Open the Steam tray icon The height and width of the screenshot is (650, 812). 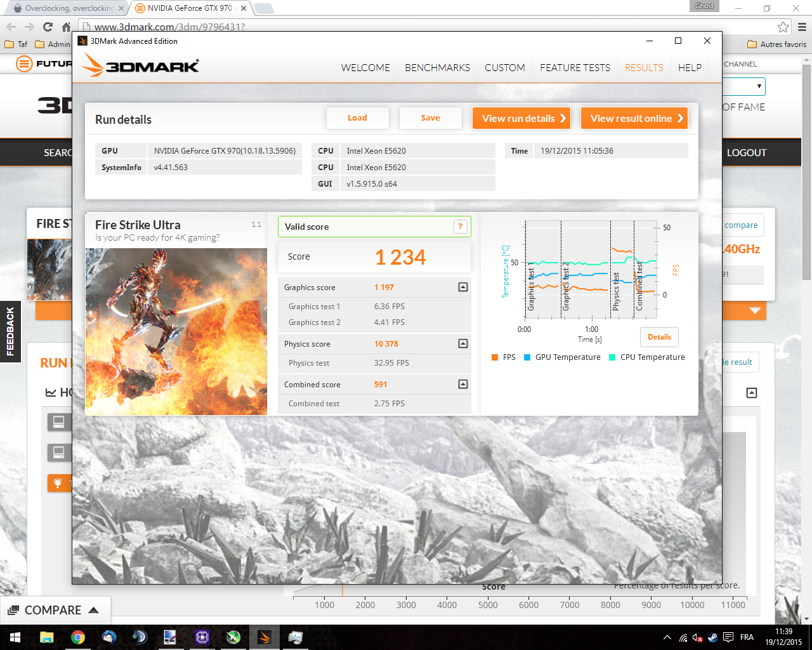[712, 637]
